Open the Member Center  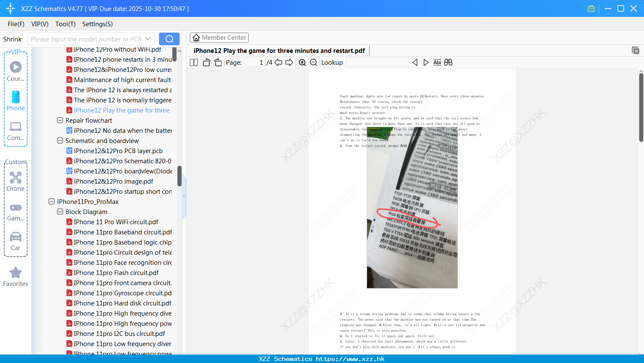click(219, 38)
